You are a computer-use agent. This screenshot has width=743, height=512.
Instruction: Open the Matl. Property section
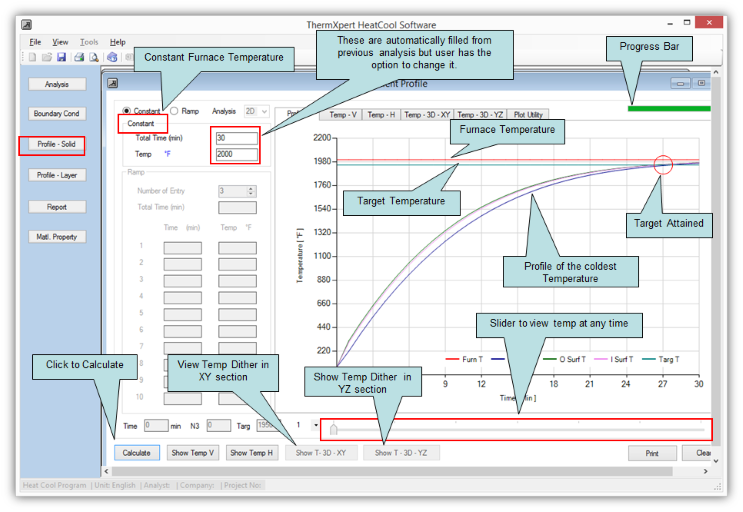pos(57,237)
